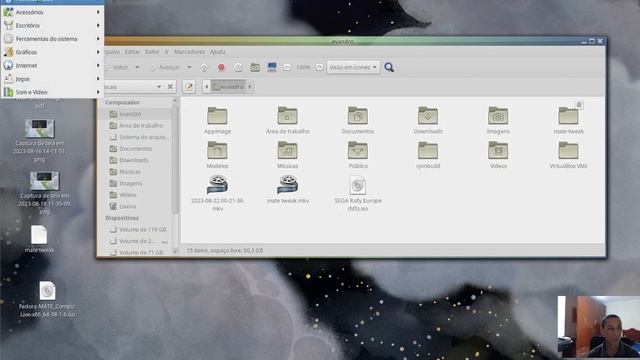Toggle the location text entry edit icon
This screenshot has height=360, width=640.
click(189, 87)
